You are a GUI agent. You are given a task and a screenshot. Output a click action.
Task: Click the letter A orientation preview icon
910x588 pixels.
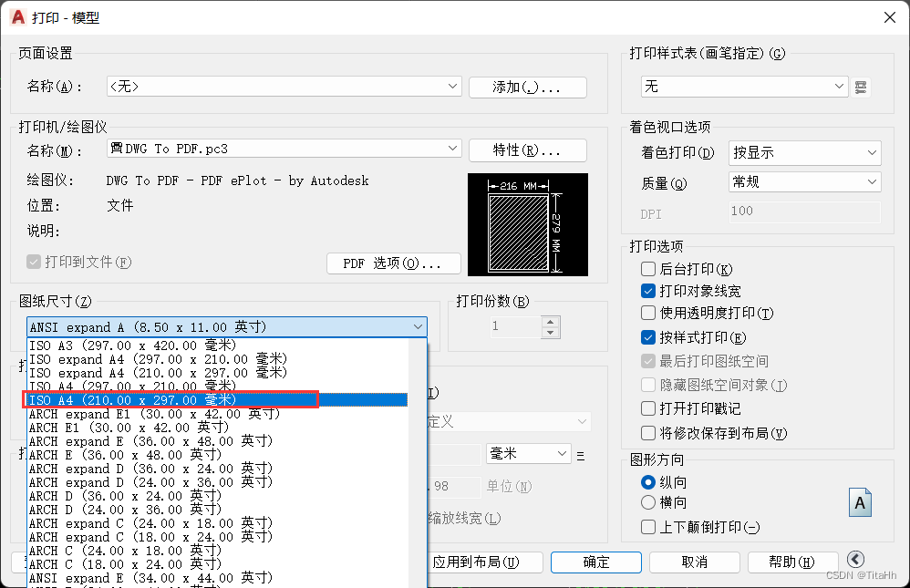point(860,502)
